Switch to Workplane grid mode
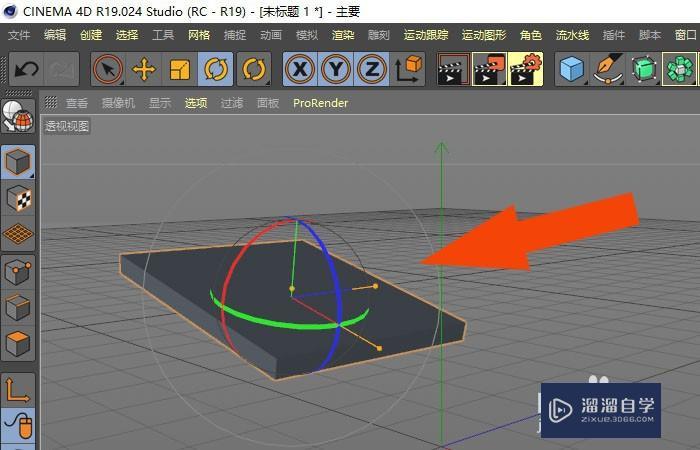Viewport: 700px width, 450px height. click(x=18, y=234)
